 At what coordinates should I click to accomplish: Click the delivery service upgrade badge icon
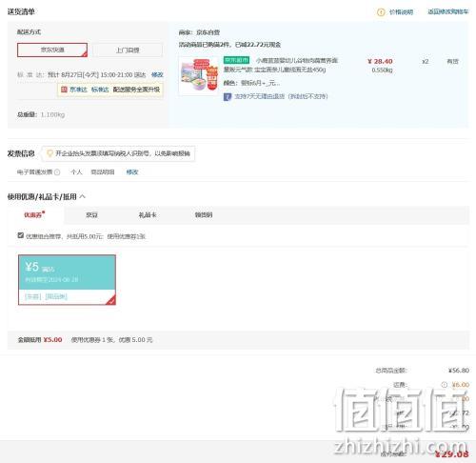click(64, 90)
